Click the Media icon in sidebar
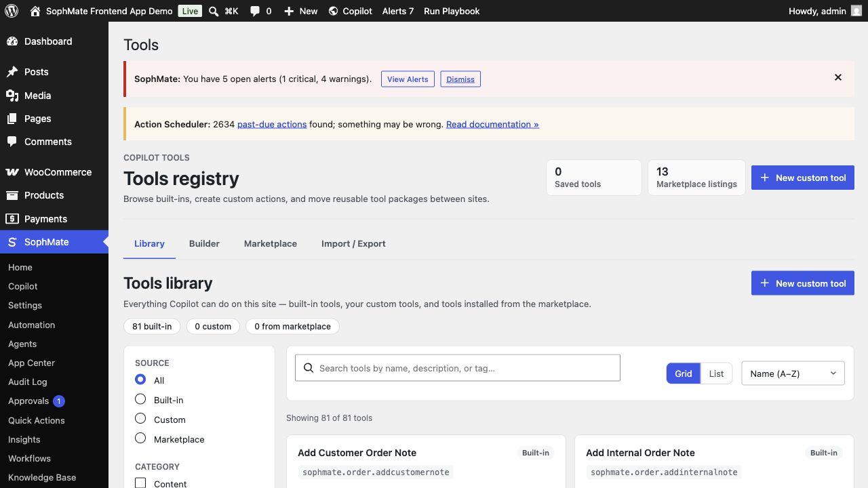This screenshot has width=868, height=488. (x=12, y=96)
